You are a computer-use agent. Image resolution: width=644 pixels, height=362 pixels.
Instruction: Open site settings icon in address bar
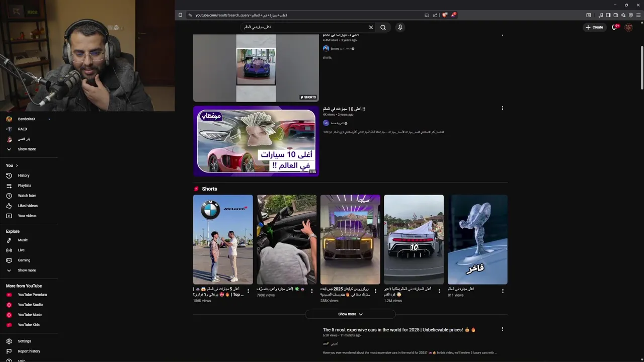190,15
